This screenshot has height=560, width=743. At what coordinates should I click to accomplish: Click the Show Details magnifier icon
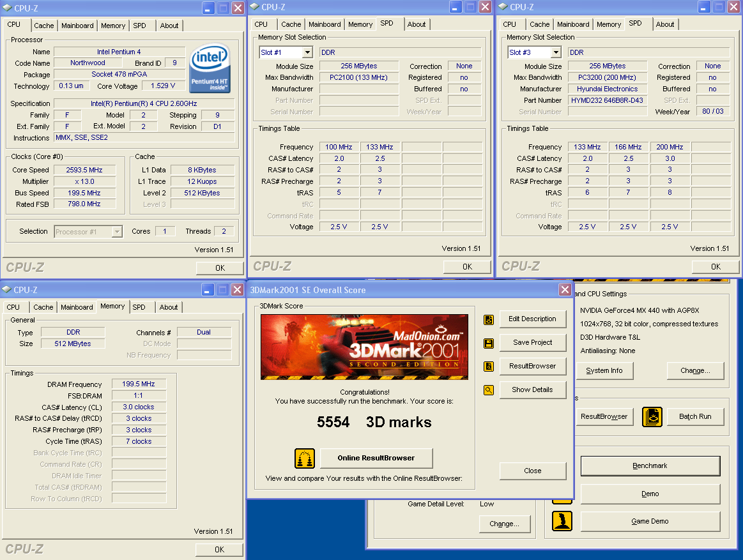[489, 390]
